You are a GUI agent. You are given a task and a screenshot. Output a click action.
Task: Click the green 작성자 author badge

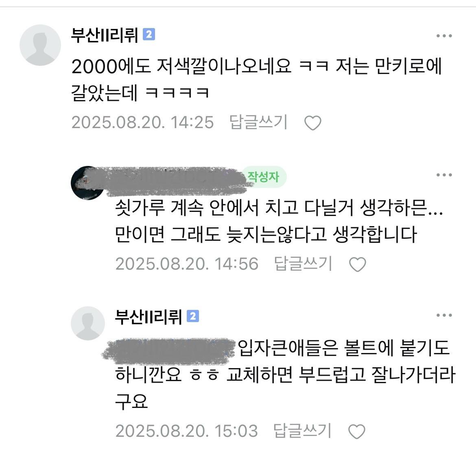point(264,177)
